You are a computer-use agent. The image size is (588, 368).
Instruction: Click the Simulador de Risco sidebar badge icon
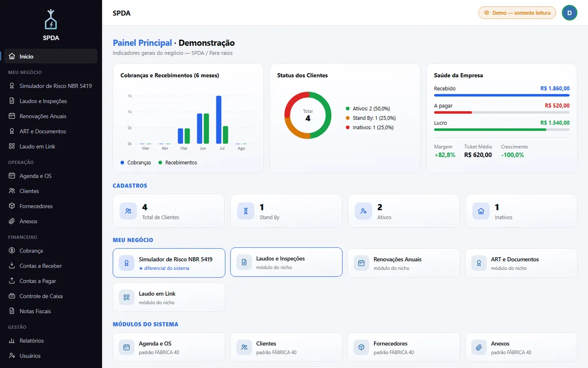tap(12, 86)
